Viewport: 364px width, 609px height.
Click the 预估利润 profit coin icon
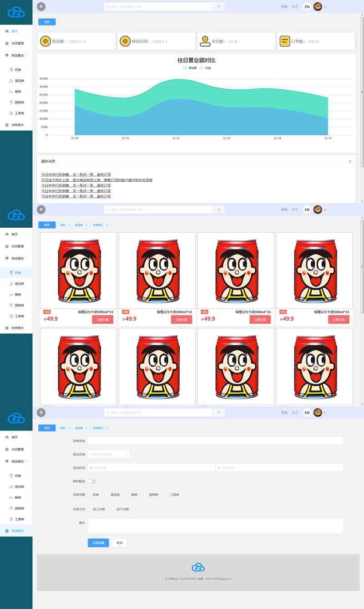125,41
